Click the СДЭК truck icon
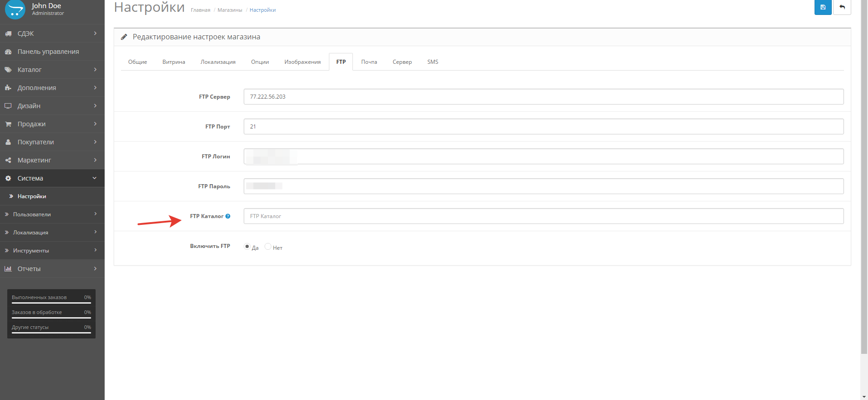Viewport: 868px width, 400px height. (x=8, y=33)
